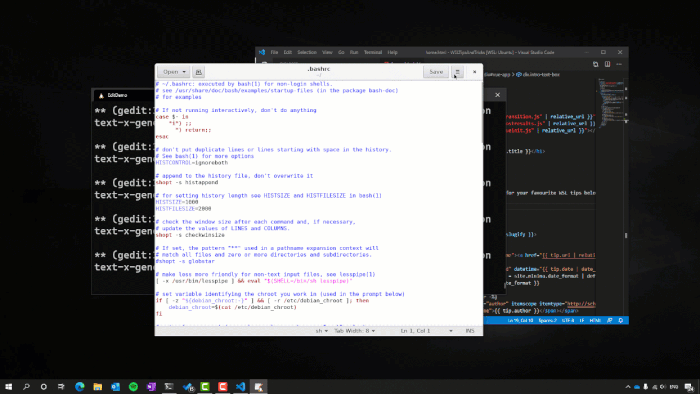Split the VS Code editor right
The height and width of the screenshot is (394, 700).
tap(608, 64)
